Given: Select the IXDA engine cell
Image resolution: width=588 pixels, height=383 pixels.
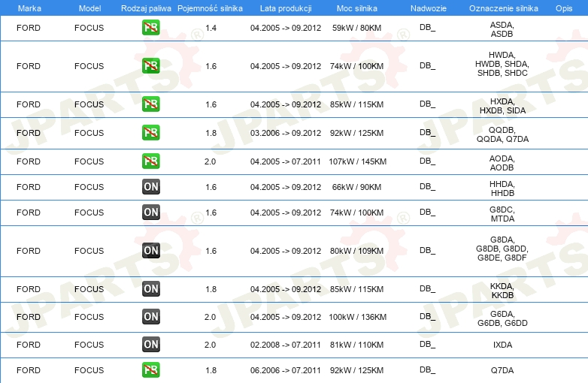Looking at the screenshot, I should tap(502, 345).
